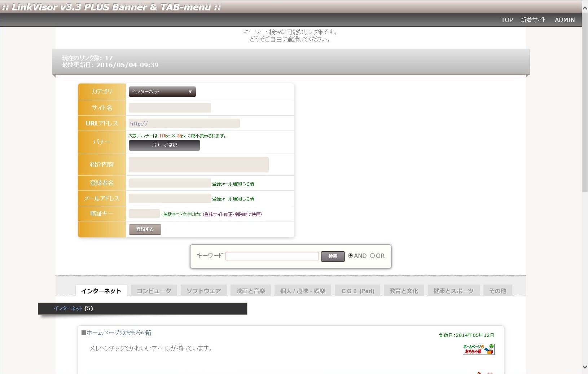
Task: Select the その他 tab
Action: click(497, 291)
